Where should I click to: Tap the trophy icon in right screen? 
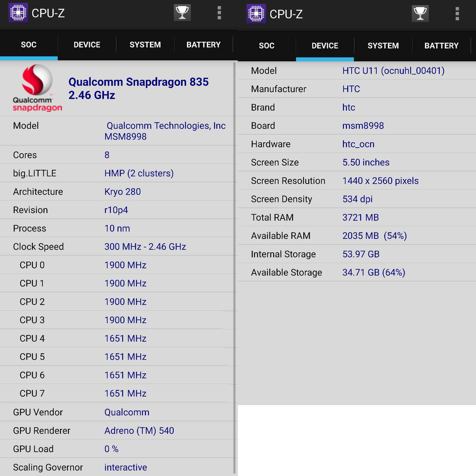pos(420,14)
